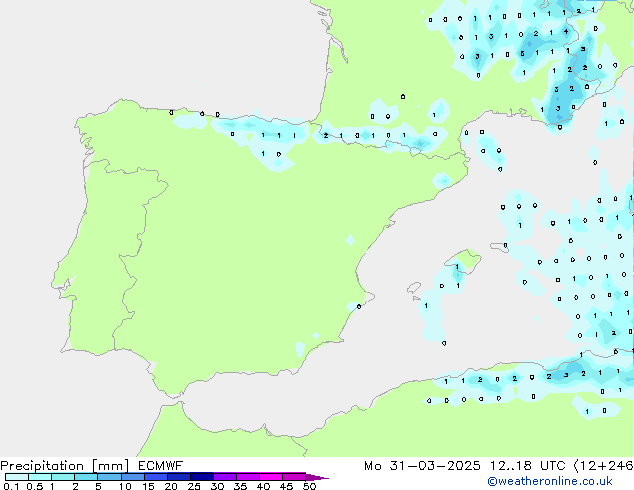Click the weatheronline.co.uk copyright link
The height and width of the screenshot is (490, 634).
[x=564, y=482]
